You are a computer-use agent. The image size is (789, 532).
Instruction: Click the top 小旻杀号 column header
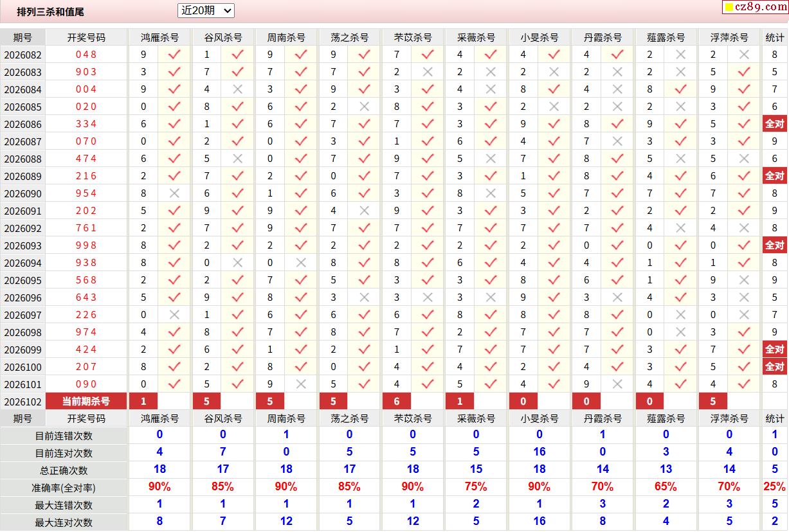(x=540, y=37)
